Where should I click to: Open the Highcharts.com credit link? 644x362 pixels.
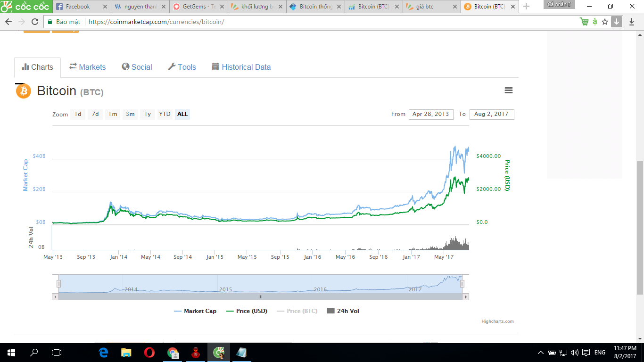point(497,321)
